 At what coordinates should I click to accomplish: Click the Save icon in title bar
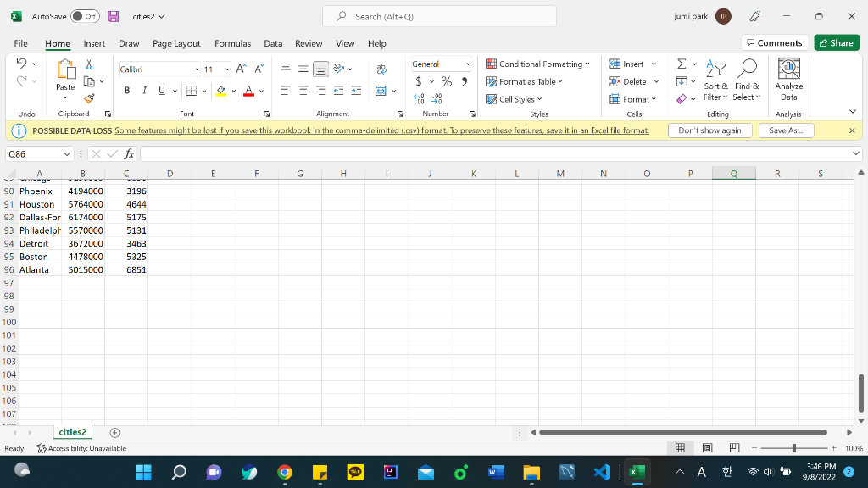point(114,17)
